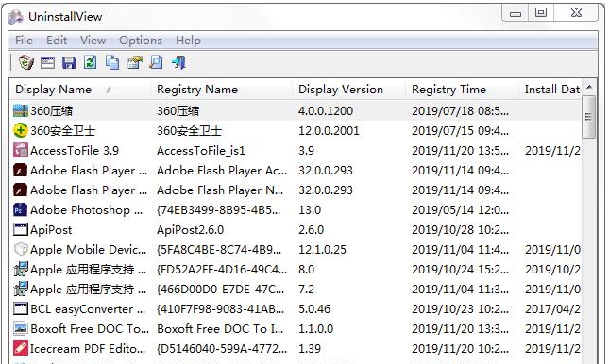609x364 pixels.
Task: Select the Icecream PDF Edito... entry
Action: pos(88,349)
